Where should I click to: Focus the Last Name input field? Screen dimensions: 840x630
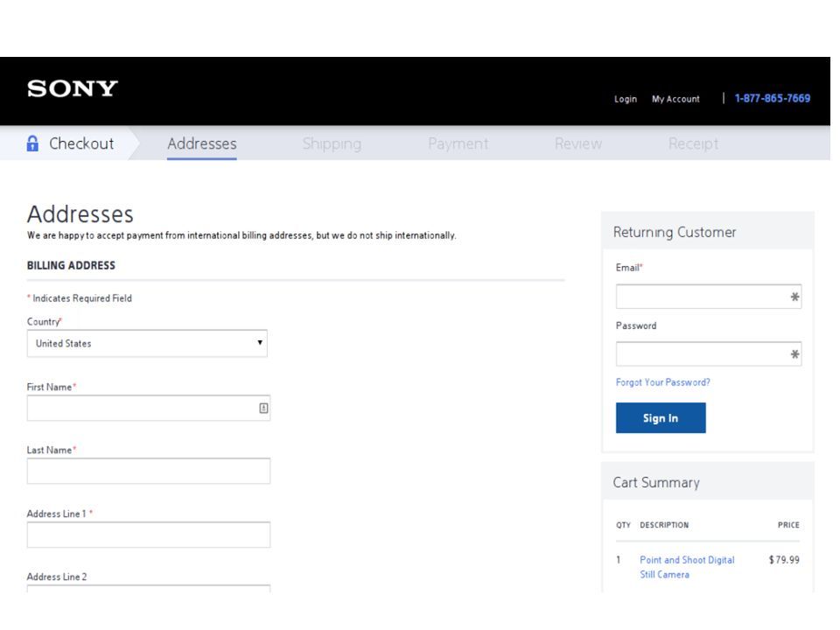tap(149, 472)
